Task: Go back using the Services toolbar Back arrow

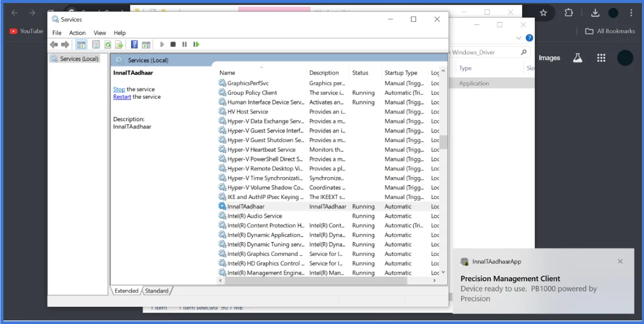Action: point(53,45)
